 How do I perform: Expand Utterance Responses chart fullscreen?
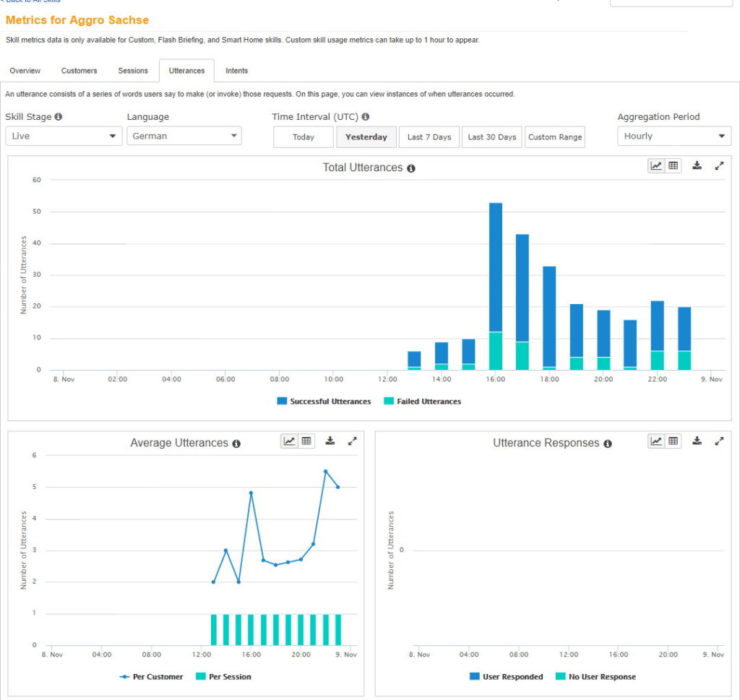[719, 441]
